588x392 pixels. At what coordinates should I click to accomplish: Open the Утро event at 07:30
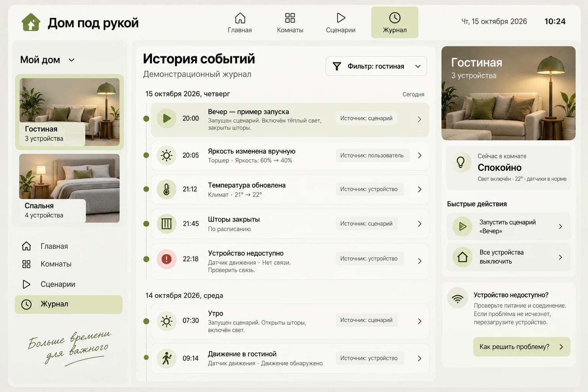tap(290, 321)
